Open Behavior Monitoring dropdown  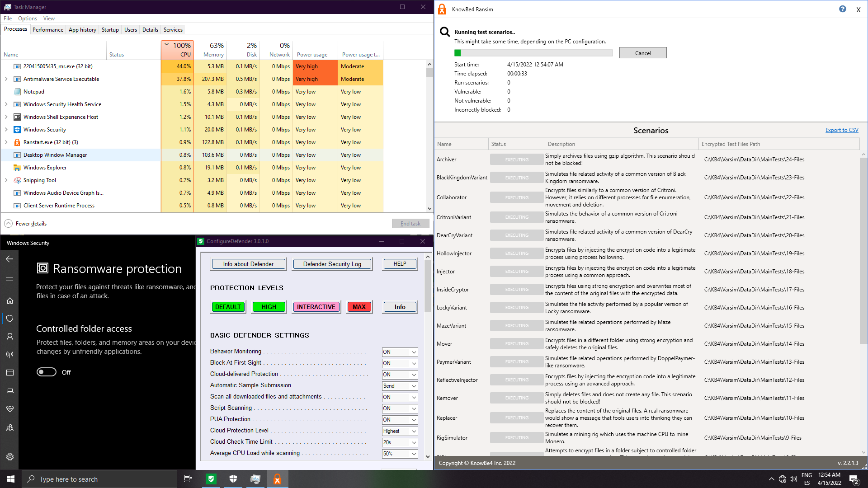pos(400,352)
